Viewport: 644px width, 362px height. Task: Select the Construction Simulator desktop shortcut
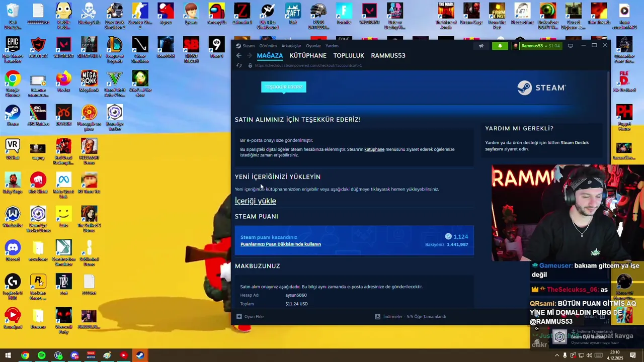pos(63,252)
